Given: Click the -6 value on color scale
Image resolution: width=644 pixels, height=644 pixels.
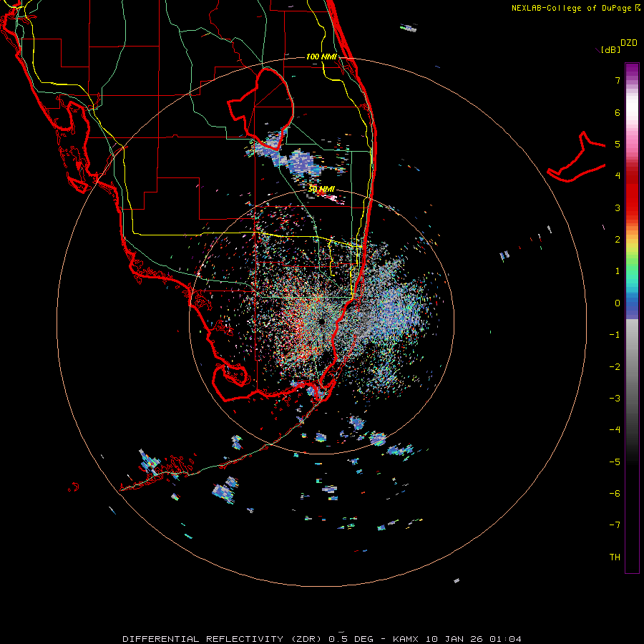Looking at the screenshot, I should tap(615, 494).
